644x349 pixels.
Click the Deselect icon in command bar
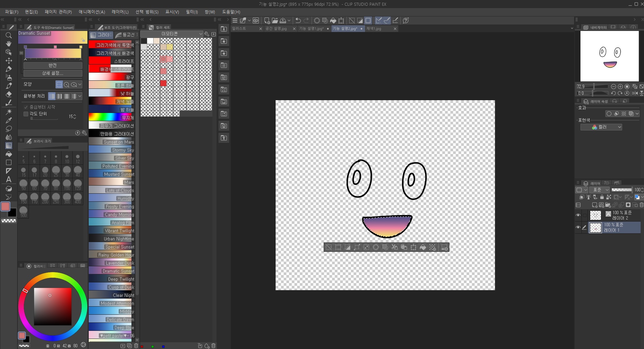[x=352, y=21]
